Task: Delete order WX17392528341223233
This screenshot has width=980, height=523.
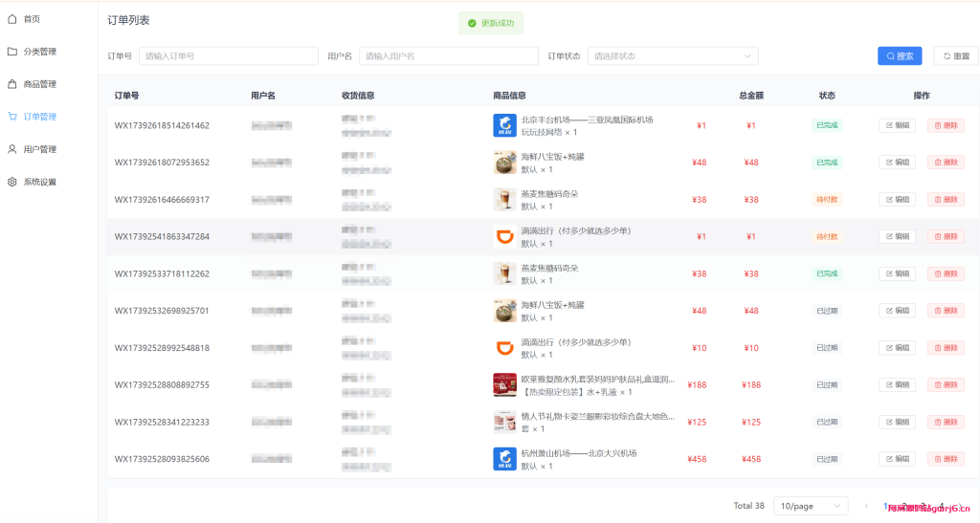Action: 946,422
